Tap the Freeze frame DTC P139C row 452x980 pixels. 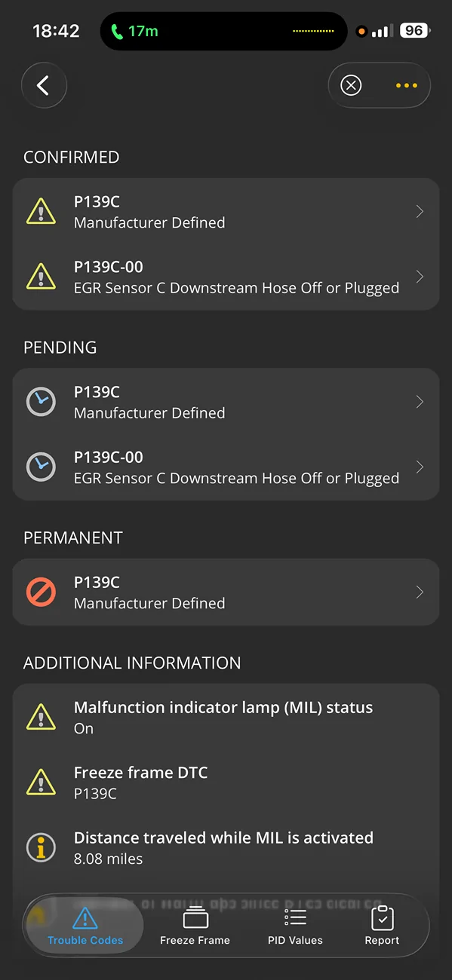(x=226, y=782)
